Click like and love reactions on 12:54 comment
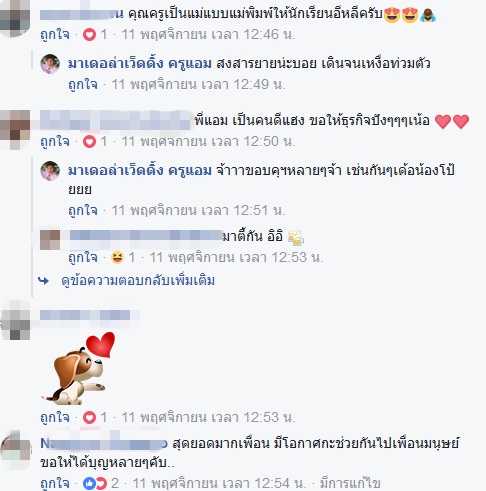Screen dimensions: 486x491 tap(95, 483)
